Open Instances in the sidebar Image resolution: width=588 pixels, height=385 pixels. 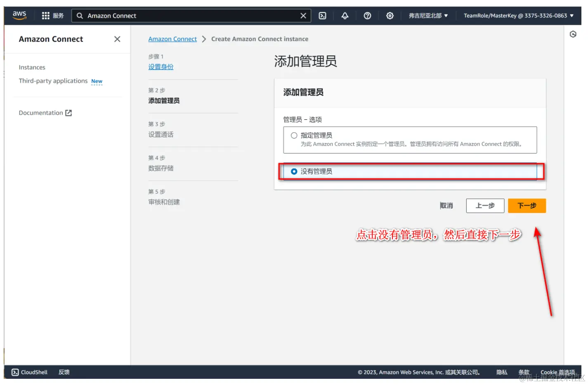[x=32, y=67]
